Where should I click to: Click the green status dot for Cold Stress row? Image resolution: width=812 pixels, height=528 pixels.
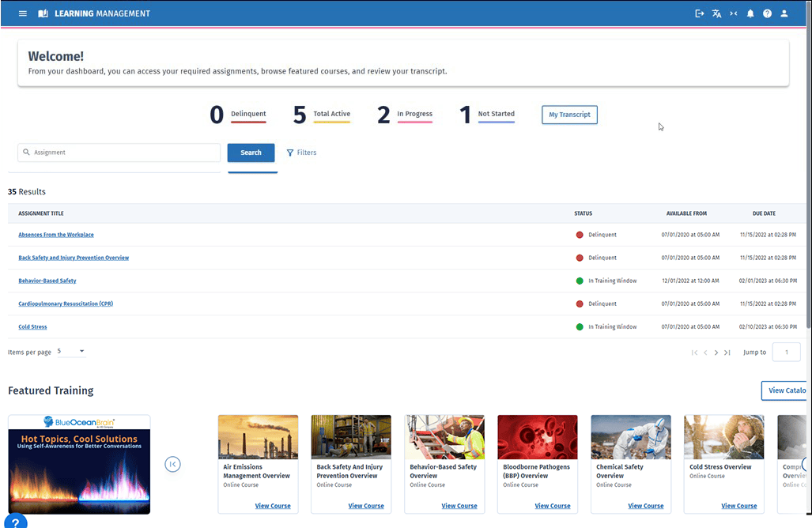580,326
